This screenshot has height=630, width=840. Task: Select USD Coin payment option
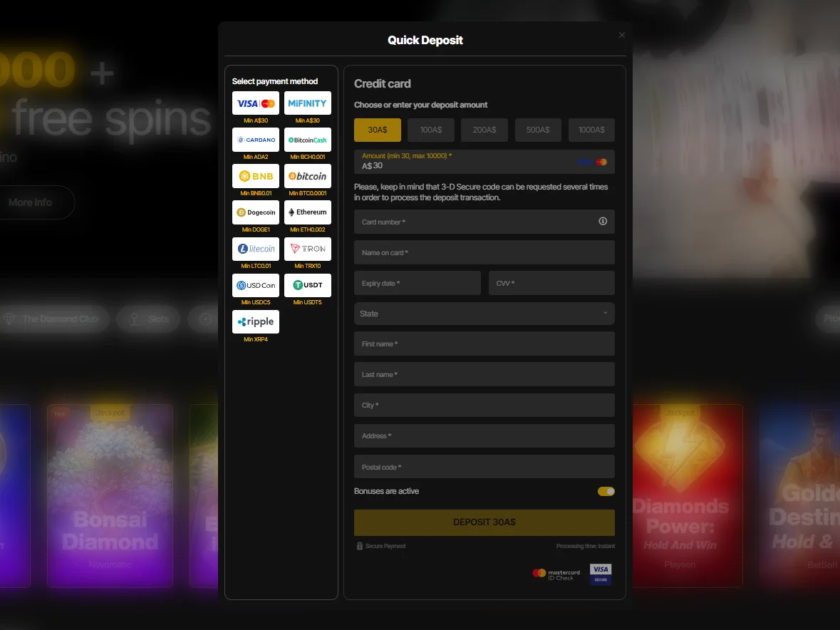[256, 285]
